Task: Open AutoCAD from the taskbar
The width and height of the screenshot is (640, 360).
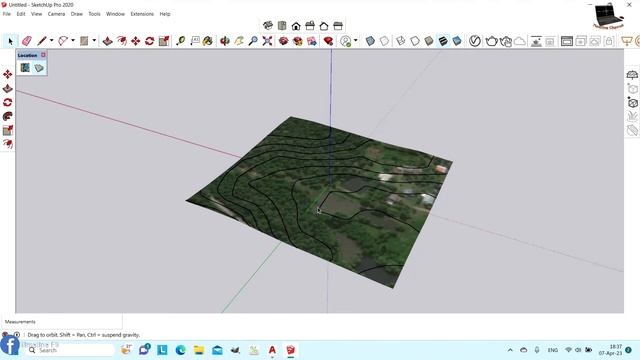Action: point(272,350)
